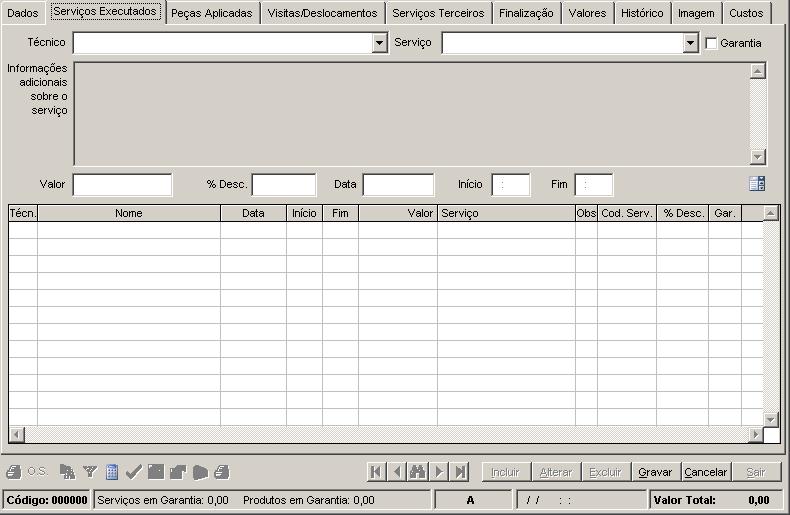Click the Cancelar button
The height and width of the screenshot is (515, 790).
705,472
